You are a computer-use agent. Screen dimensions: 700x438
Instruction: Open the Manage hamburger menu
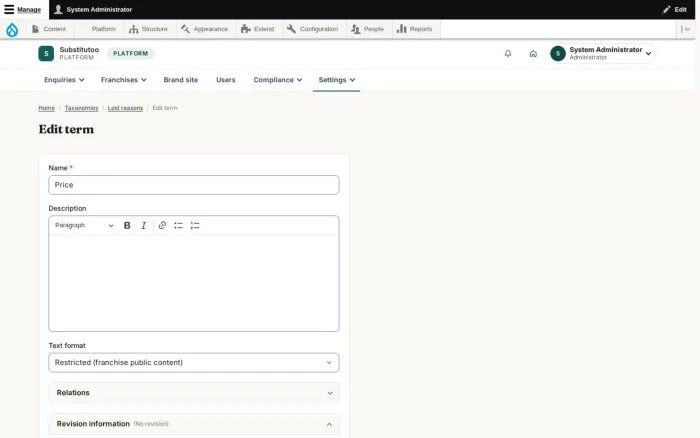pos(22,9)
